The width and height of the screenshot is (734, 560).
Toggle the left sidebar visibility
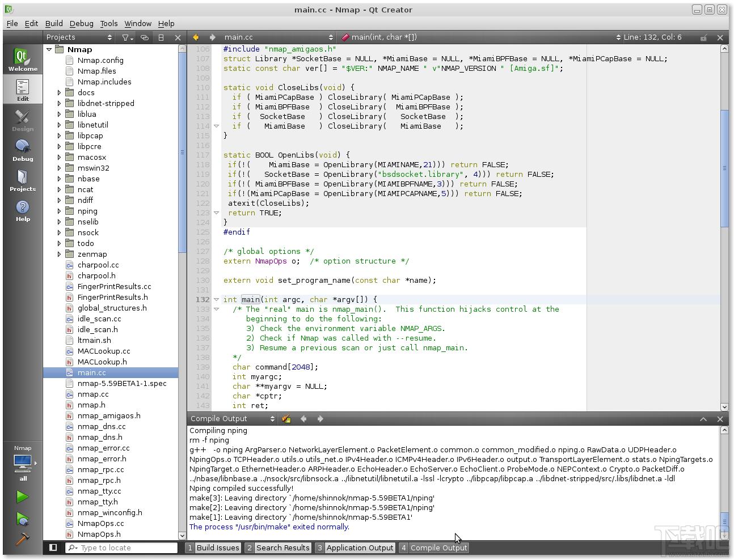pyautogui.click(x=53, y=548)
